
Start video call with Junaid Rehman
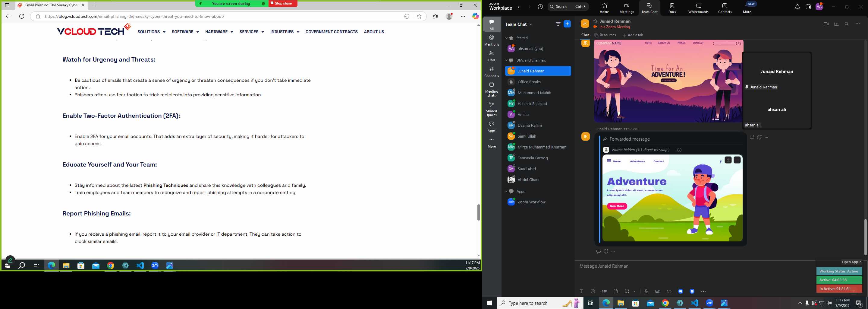tap(826, 24)
